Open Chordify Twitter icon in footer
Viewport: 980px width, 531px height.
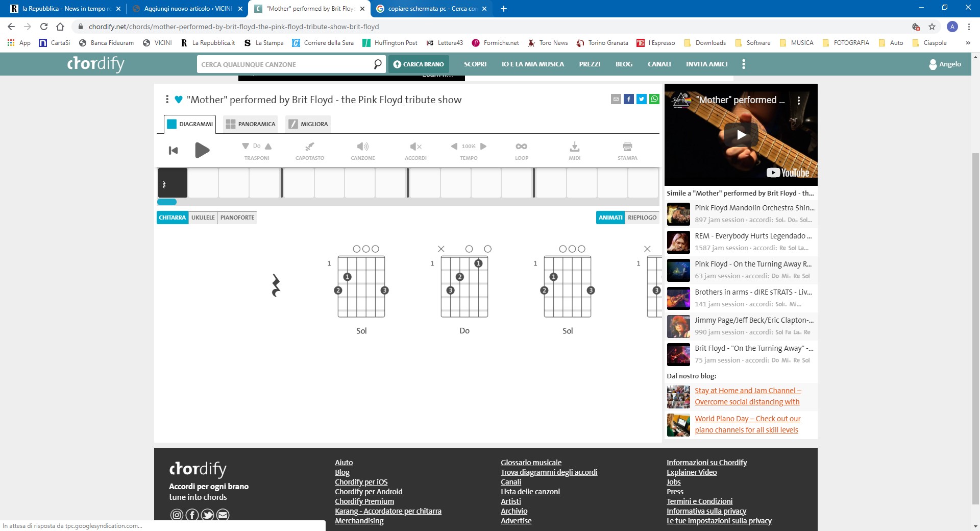point(207,515)
